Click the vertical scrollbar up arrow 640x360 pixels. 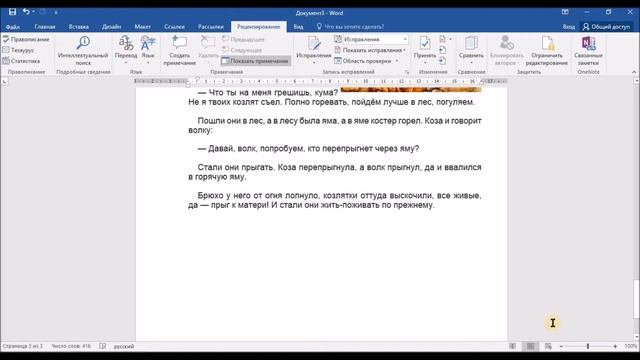pos(636,81)
